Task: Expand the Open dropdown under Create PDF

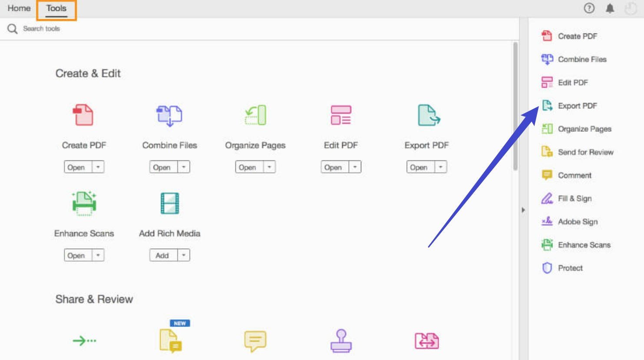Action: coord(98,167)
